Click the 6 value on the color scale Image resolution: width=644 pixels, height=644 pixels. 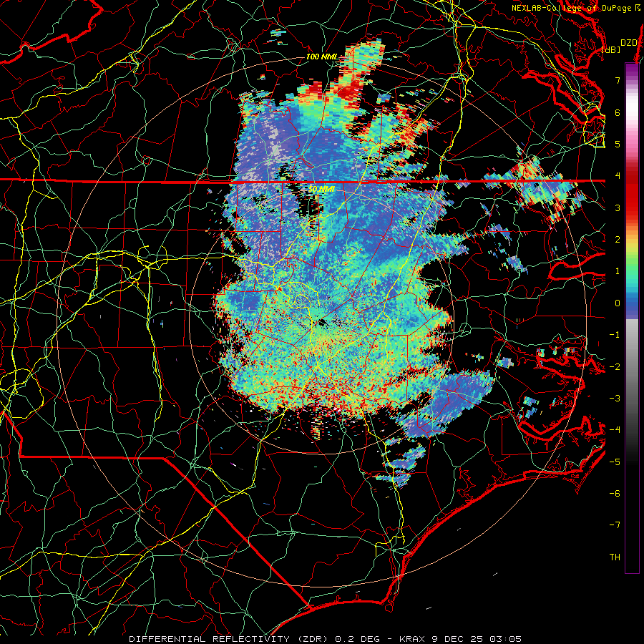618,112
